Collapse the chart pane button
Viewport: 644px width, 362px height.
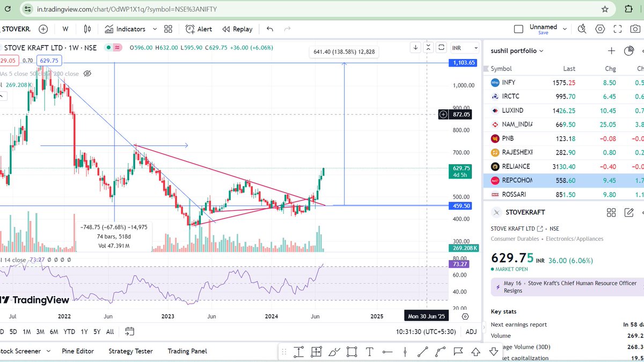pyautogui.click(x=428, y=47)
